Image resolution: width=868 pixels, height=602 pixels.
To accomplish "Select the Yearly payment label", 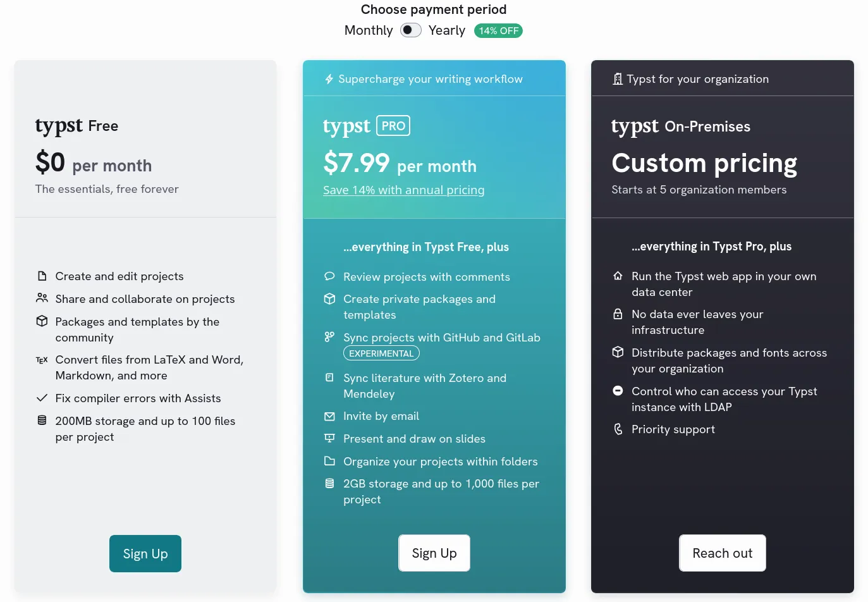I will pyautogui.click(x=447, y=30).
